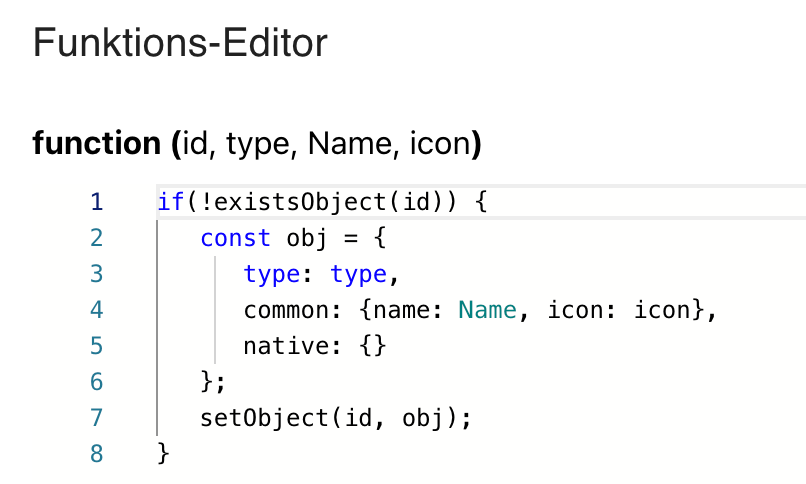Place cursor on the setObject call

tap(264, 418)
